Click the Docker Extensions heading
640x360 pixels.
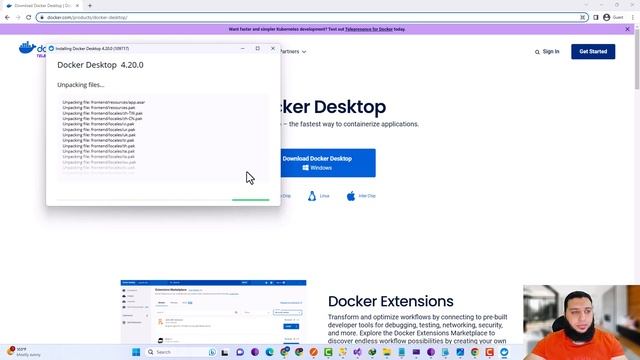coord(391,301)
